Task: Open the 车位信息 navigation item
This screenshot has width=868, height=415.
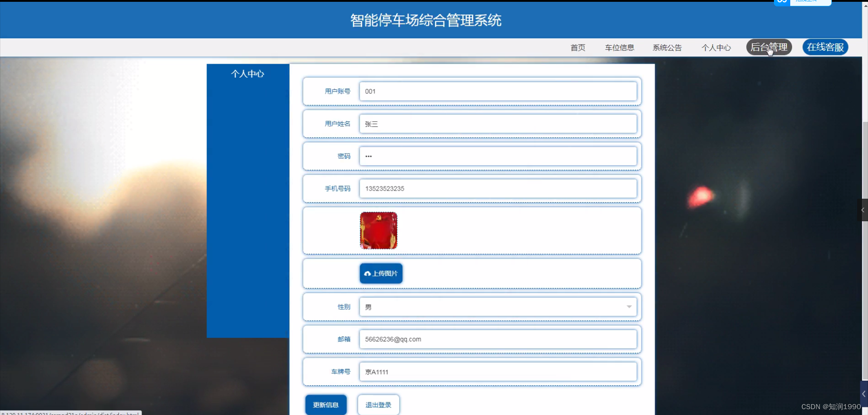Action: pos(619,47)
